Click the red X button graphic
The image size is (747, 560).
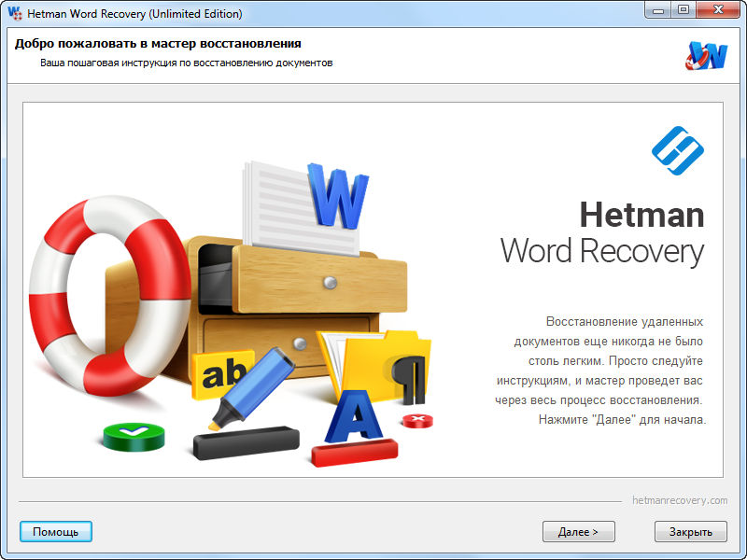(x=418, y=419)
